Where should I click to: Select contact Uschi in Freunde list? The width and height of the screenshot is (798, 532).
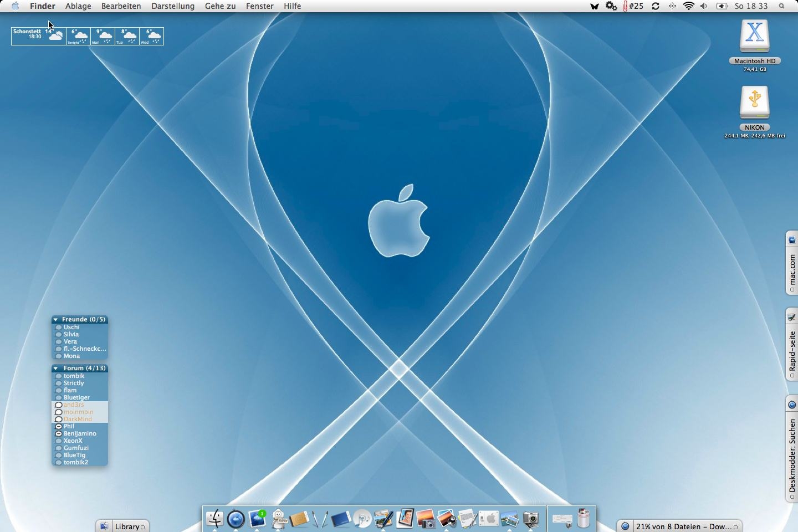[80, 327]
